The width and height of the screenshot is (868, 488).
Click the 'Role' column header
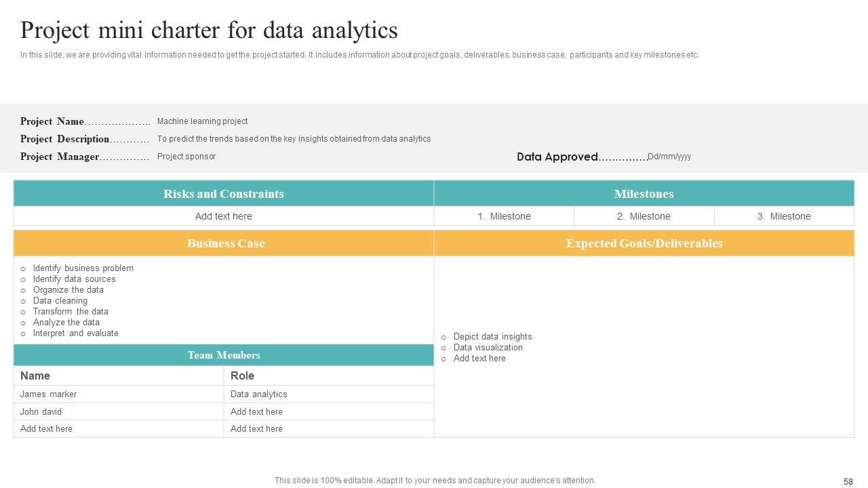tap(242, 375)
